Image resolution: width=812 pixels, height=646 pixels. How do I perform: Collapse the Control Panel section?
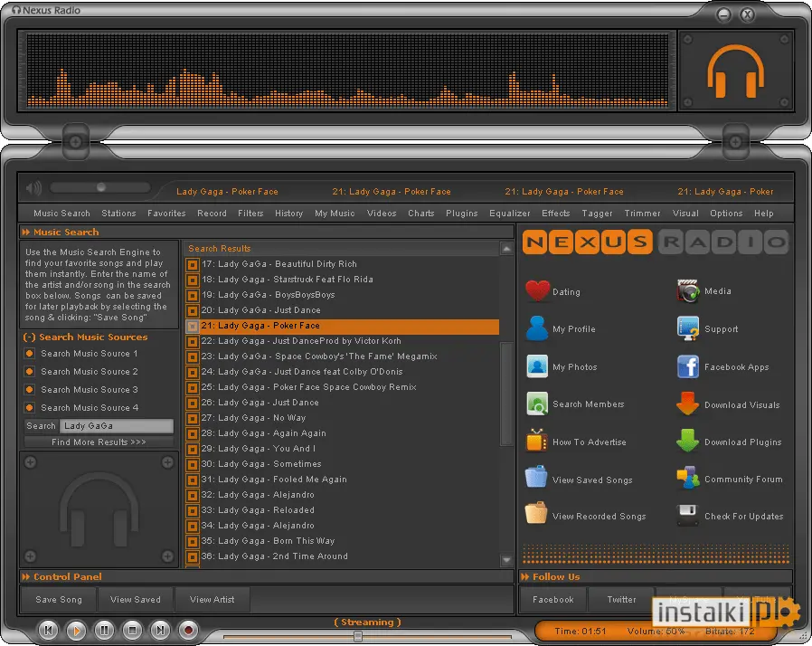[26, 576]
